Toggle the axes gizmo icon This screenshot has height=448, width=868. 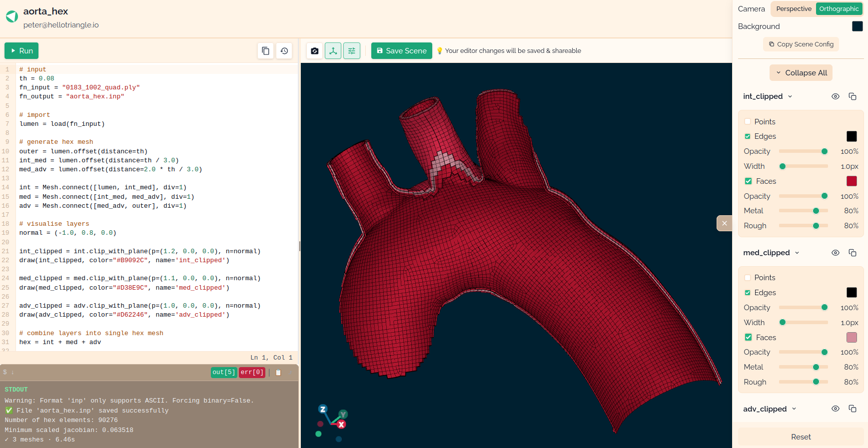point(333,51)
